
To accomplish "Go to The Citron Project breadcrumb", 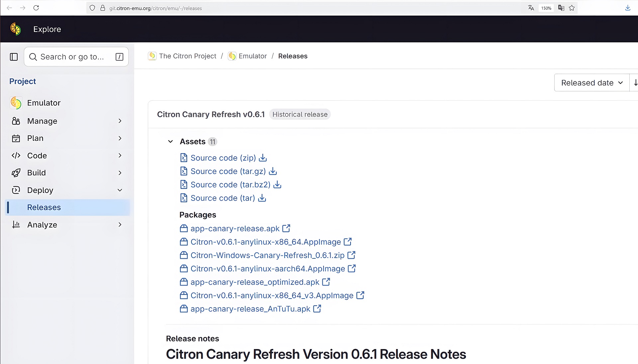I will 187,56.
